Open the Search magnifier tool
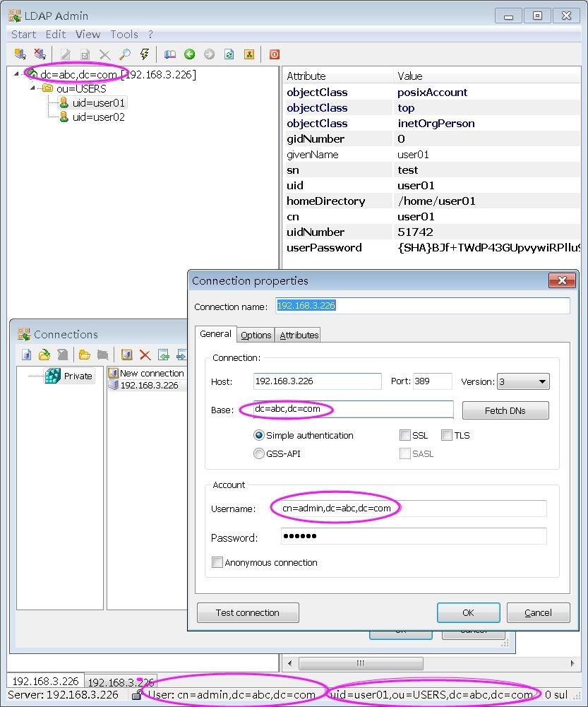Image resolution: width=588 pixels, height=707 pixels. click(x=125, y=54)
